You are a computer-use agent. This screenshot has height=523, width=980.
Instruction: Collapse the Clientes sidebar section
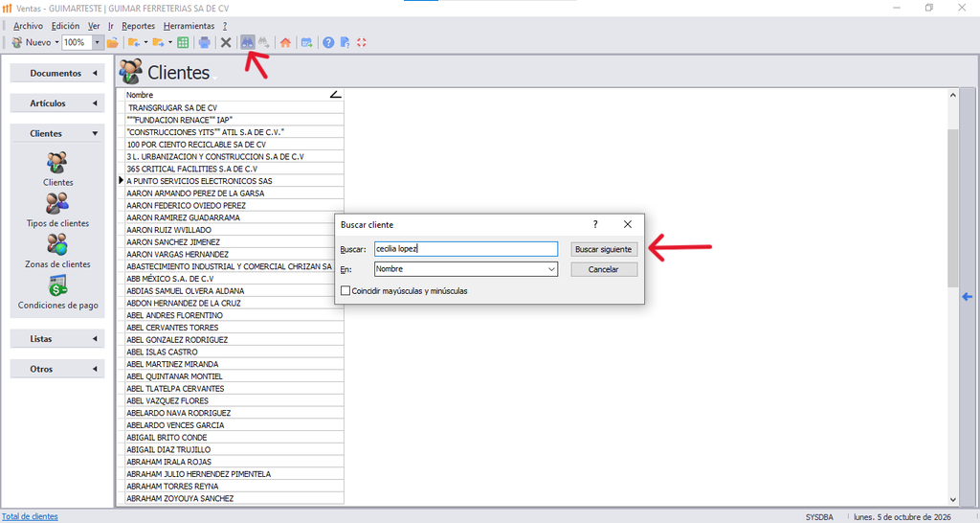pyautogui.click(x=57, y=133)
